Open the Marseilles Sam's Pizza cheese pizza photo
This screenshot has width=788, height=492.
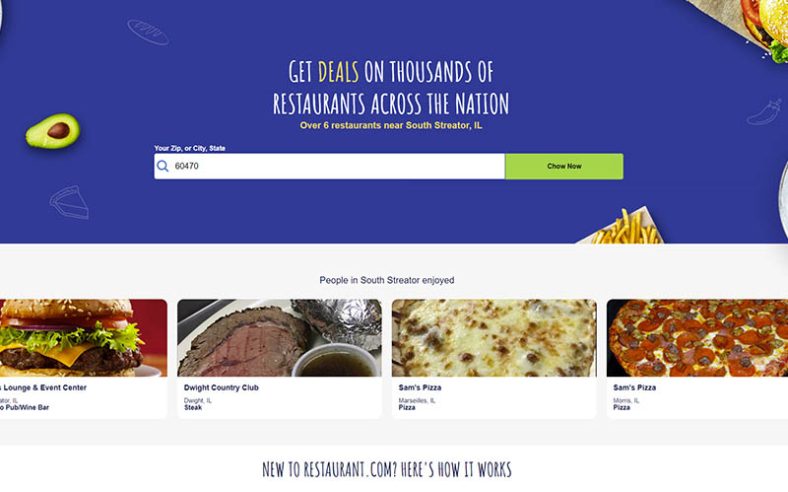point(494,338)
